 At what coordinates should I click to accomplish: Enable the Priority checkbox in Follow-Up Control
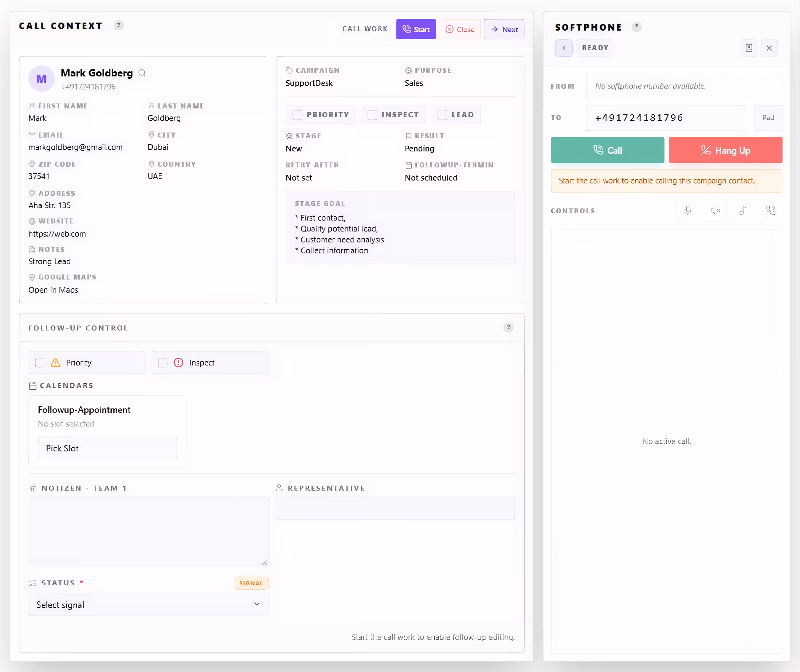coord(40,363)
